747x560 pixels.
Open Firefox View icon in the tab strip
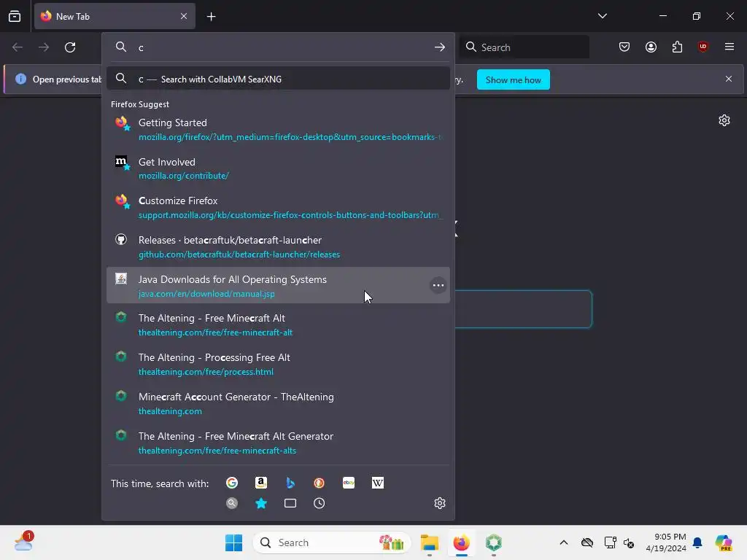click(x=15, y=16)
